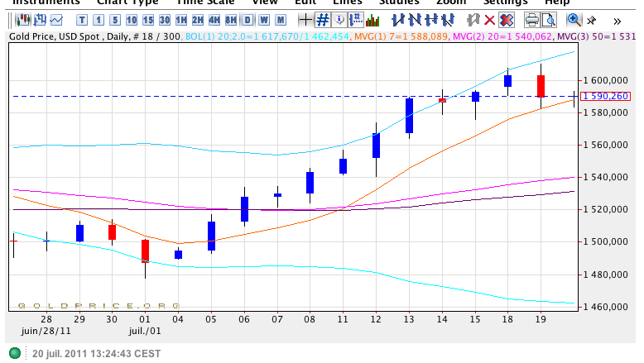Image resolution: width=644 pixels, height=363 pixels.
Task: Select the 1H time scale button
Action: pyautogui.click(x=180, y=20)
